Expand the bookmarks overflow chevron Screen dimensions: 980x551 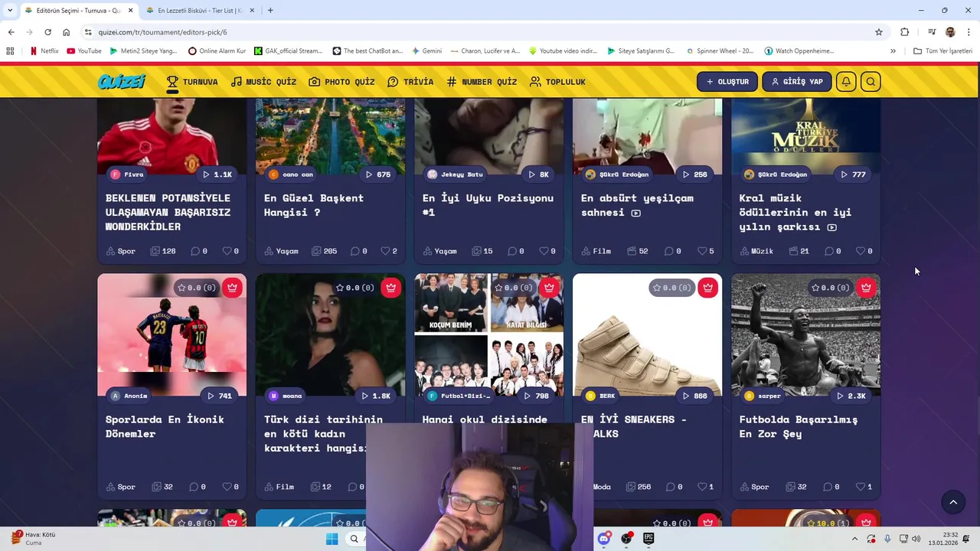point(893,51)
